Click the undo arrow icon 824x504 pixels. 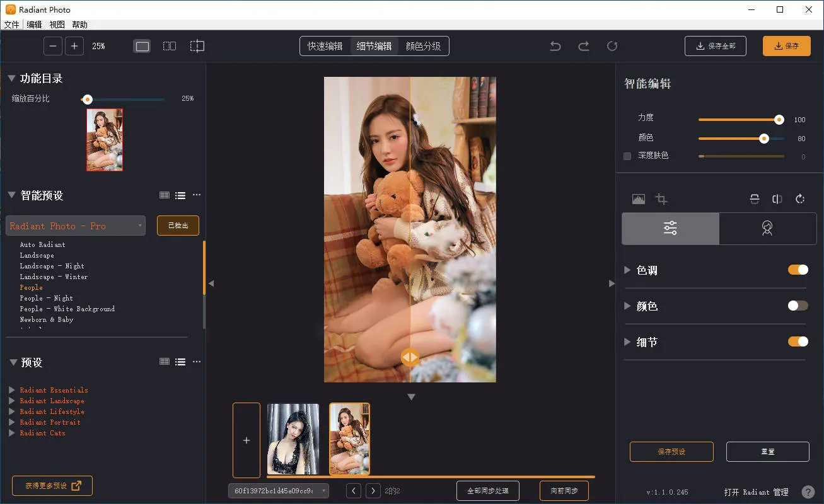tap(555, 46)
